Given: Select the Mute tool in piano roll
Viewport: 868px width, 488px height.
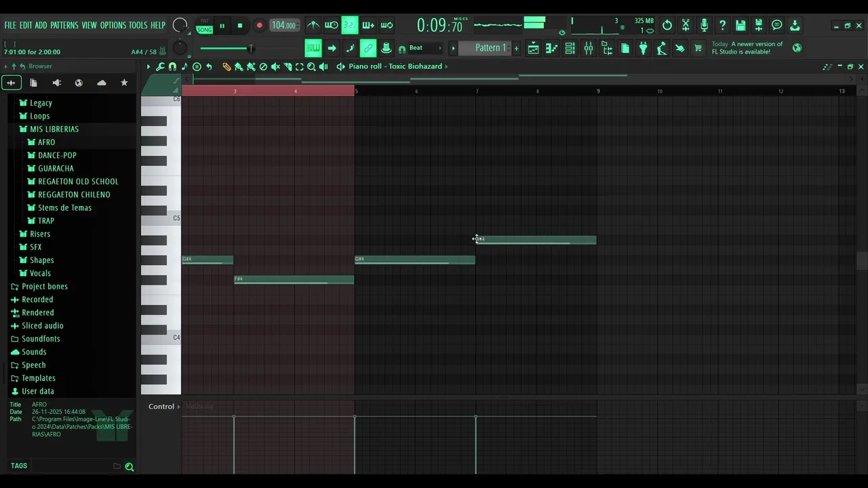Looking at the screenshot, I should point(275,66).
